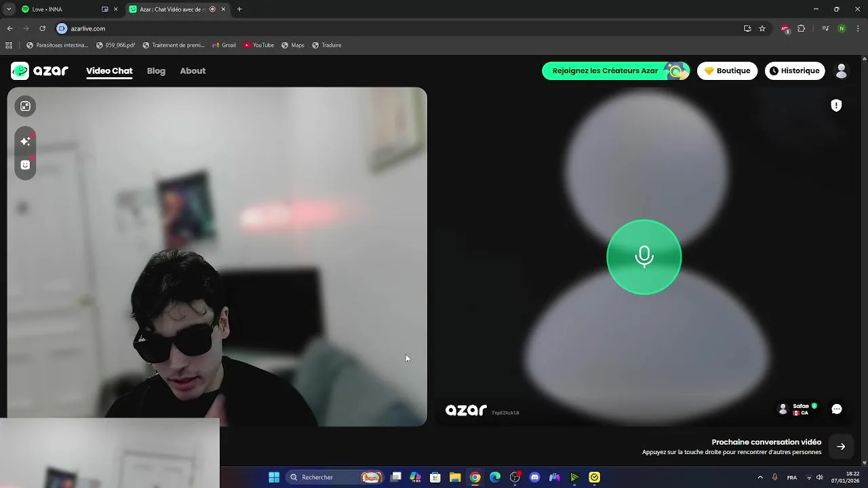Open the Traitement de premi... bookmark
The width and height of the screenshot is (868, 488).
pyautogui.click(x=174, y=45)
